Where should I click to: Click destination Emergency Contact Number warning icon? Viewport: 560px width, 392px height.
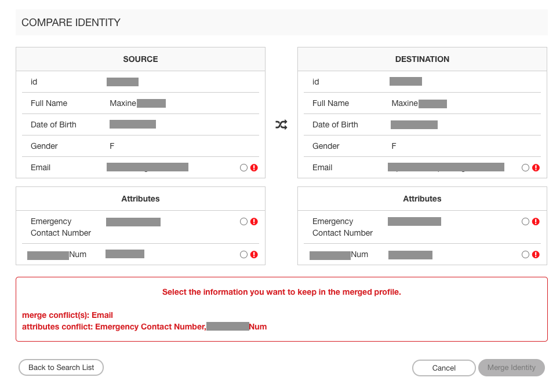point(536,222)
